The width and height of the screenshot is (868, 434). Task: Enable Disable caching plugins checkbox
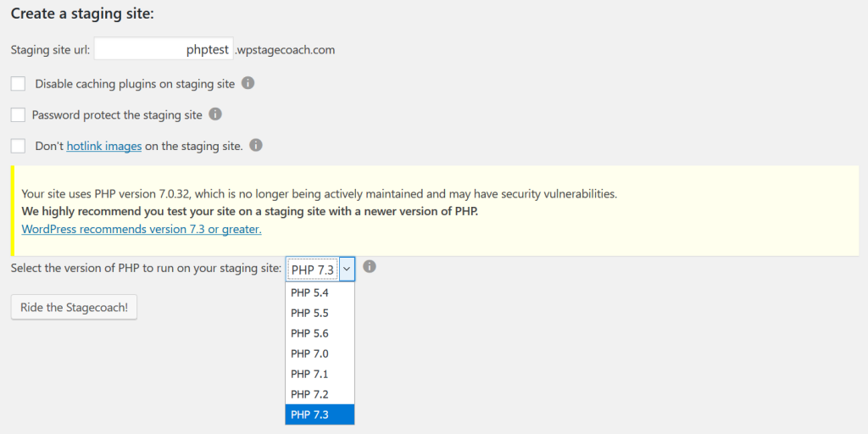[x=19, y=84]
